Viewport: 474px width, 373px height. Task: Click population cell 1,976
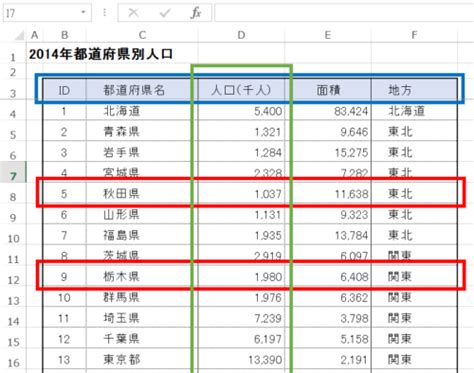(241, 297)
